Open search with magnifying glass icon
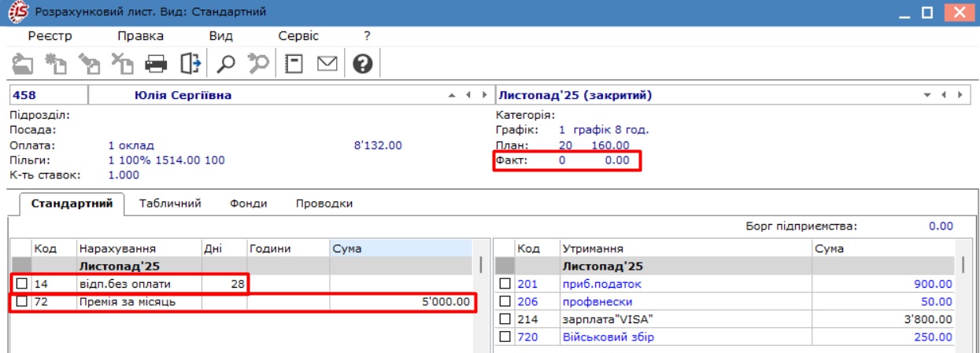This screenshot has height=353, width=980. pos(226,64)
